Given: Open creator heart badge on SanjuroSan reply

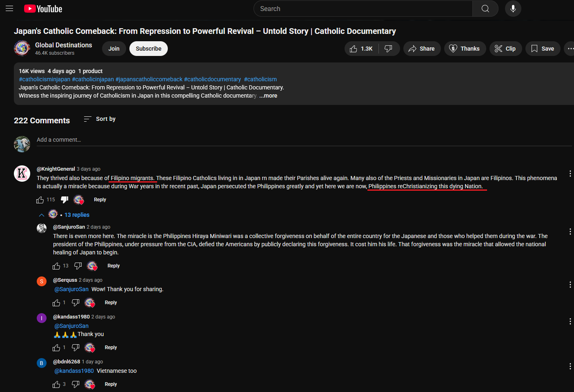Looking at the screenshot, I should (92, 266).
